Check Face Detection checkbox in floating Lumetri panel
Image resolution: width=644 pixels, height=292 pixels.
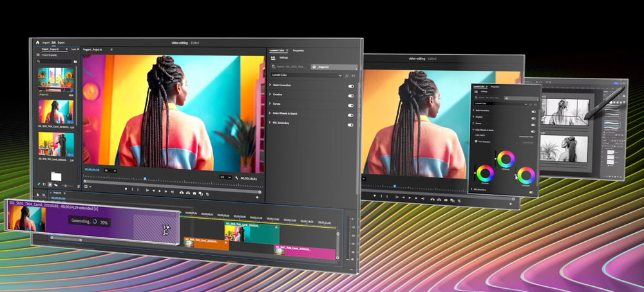click(476, 141)
